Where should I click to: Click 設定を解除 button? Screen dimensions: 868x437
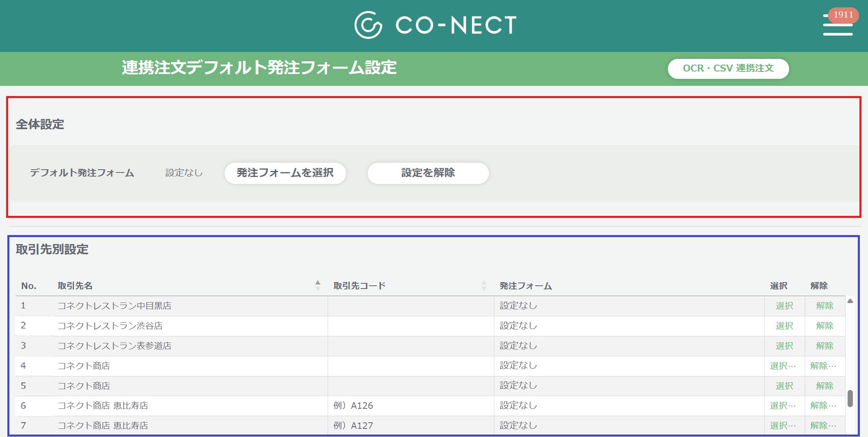pos(428,173)
